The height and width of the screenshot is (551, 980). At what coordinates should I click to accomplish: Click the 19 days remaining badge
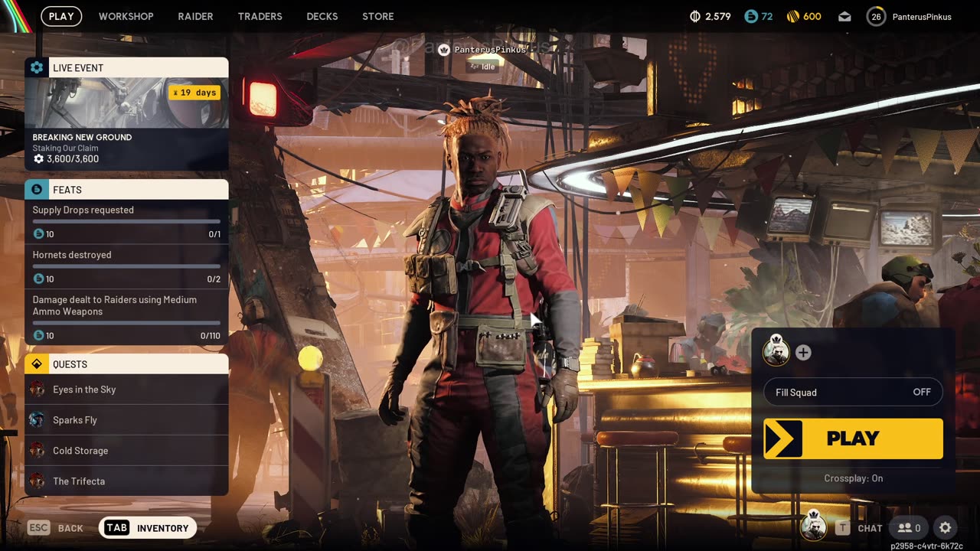click(194, 93)
